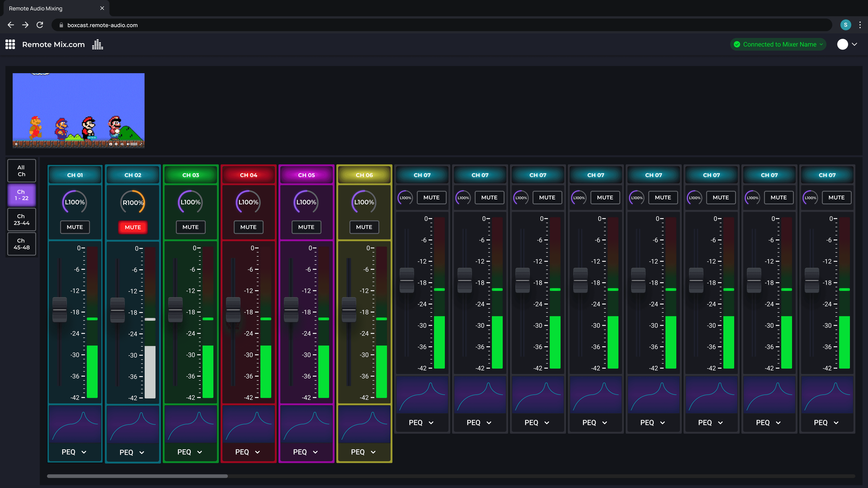
Task: Click the equalizer logo beside Remote Mix.com
Action: pyautogui.click(x=97, y=45)
